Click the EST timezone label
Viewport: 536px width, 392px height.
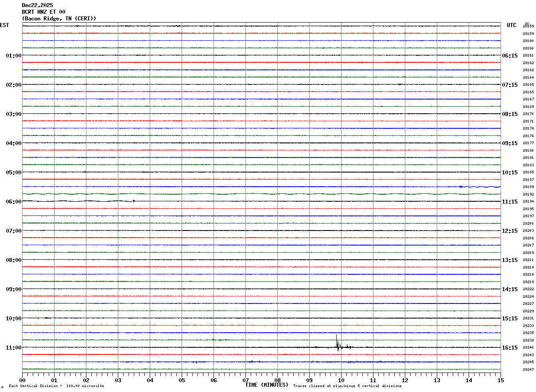pyautogui.click(x=4, y=25)
